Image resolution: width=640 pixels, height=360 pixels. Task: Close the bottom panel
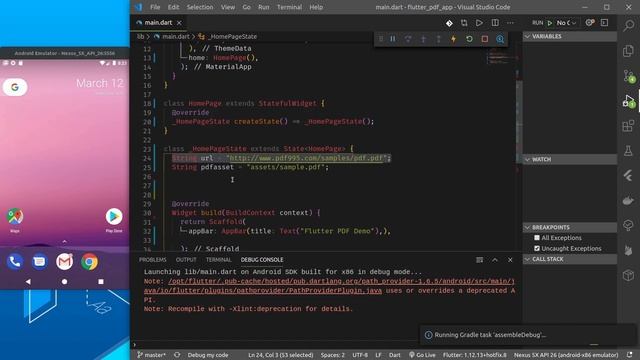(x=510, y=260)
